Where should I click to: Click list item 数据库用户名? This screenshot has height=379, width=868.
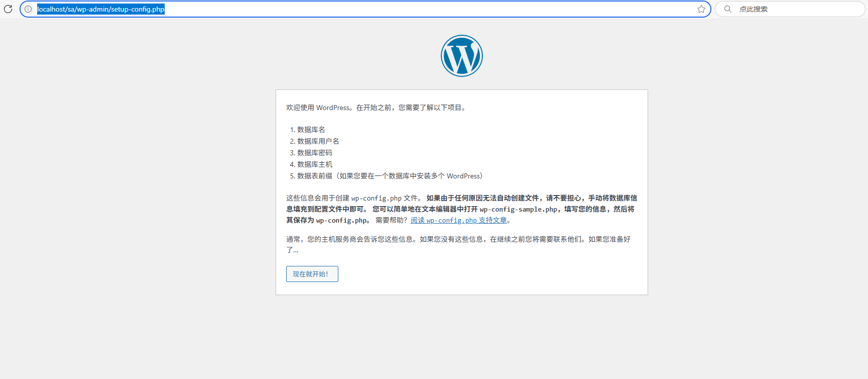(x=318, y=141)
